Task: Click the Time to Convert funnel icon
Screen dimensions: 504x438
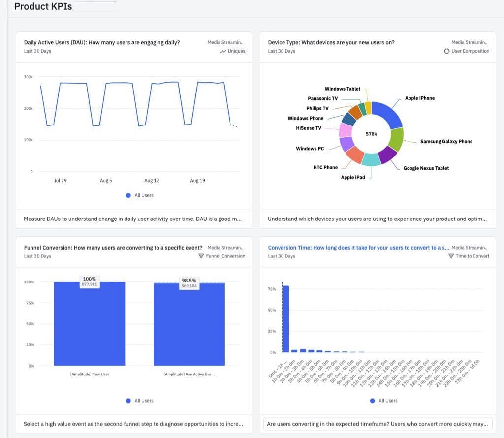Action: point(451,256)
